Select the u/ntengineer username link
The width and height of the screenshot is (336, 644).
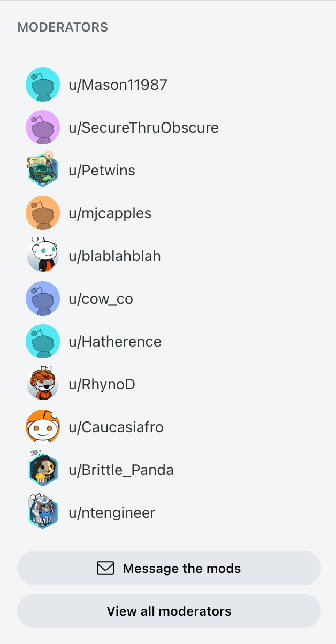[112, 512]
